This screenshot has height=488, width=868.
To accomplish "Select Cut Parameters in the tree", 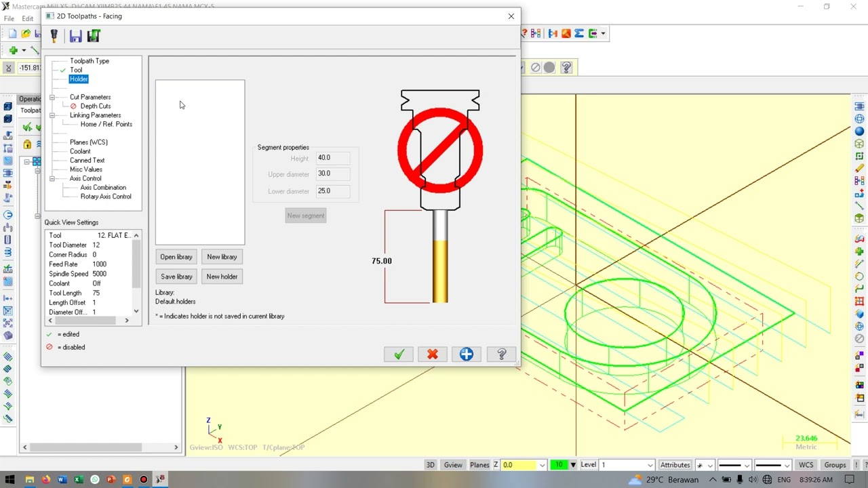I will (90, 97).
